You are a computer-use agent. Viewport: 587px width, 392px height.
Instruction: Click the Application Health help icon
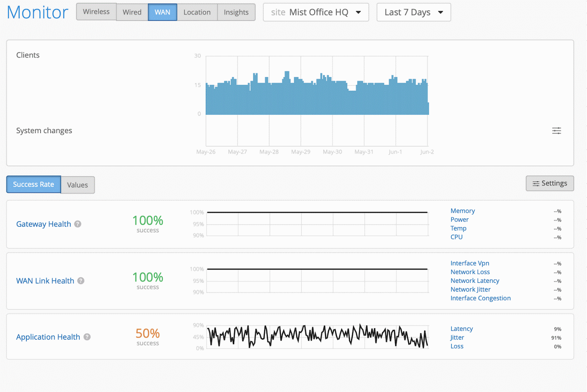click(x=87, y=337)
